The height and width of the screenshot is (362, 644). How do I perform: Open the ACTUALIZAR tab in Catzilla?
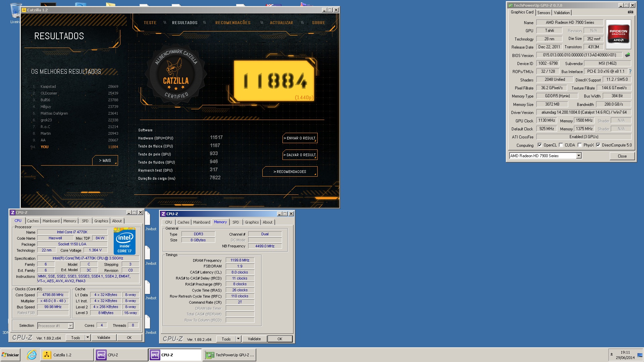281,23
